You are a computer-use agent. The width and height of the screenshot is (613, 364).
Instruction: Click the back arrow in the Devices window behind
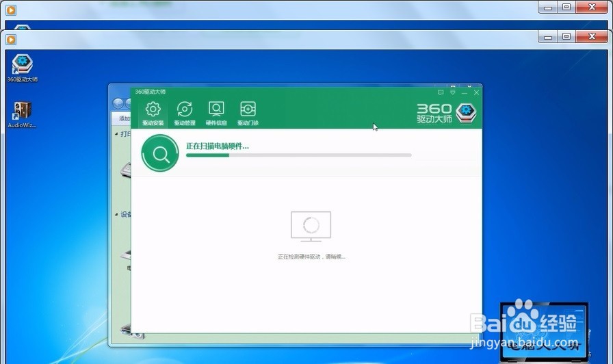pos(118,103)
